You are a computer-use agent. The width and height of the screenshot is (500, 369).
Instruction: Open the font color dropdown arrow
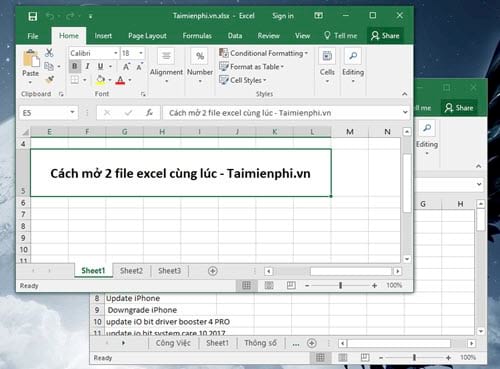pyautogui.click(x=130, y=80)
